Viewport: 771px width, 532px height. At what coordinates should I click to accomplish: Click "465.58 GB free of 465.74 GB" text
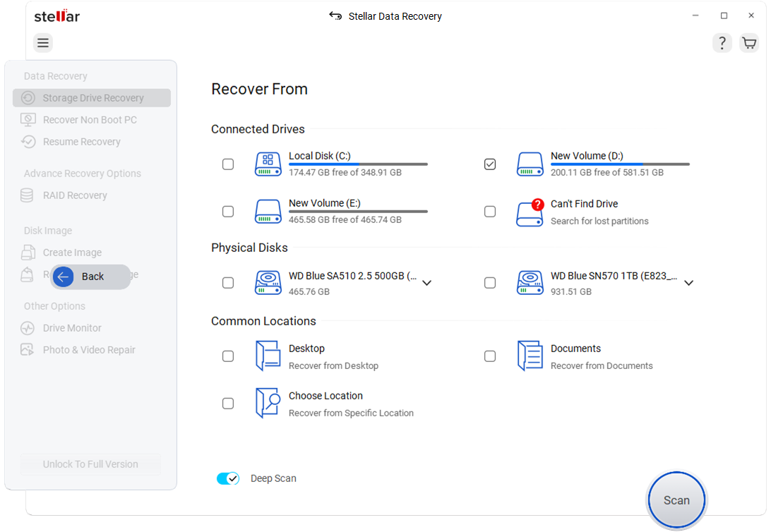[x=345, y=219]
